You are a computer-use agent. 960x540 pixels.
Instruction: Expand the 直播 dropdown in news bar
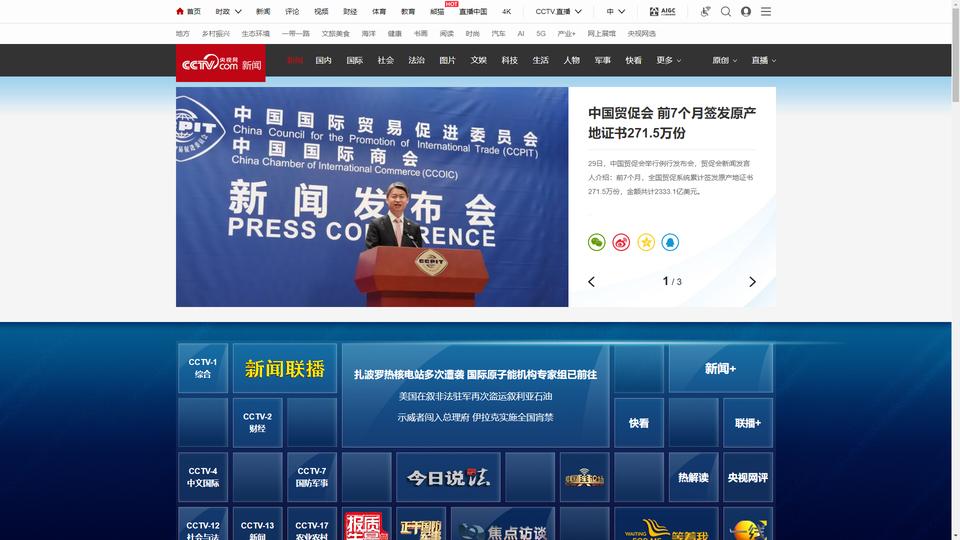pos(763,61)
